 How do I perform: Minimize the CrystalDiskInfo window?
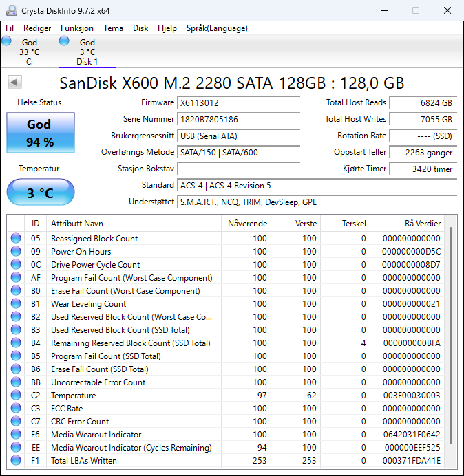click(385, 10)
